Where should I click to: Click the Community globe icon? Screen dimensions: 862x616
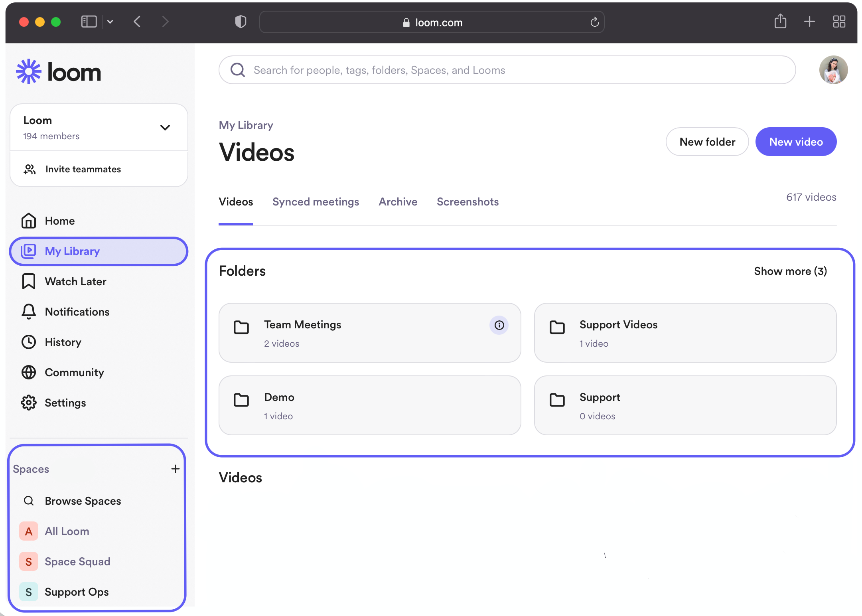[29, 372]
